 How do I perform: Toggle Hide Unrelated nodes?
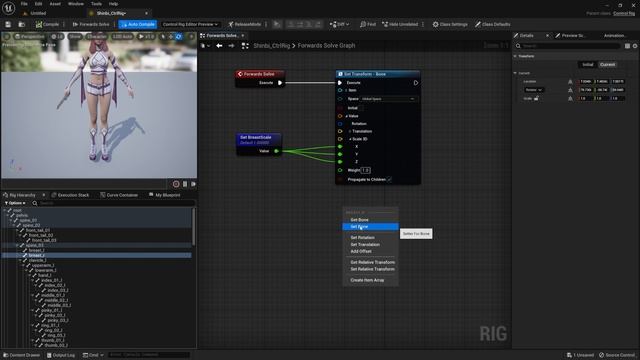coord(400,24)
